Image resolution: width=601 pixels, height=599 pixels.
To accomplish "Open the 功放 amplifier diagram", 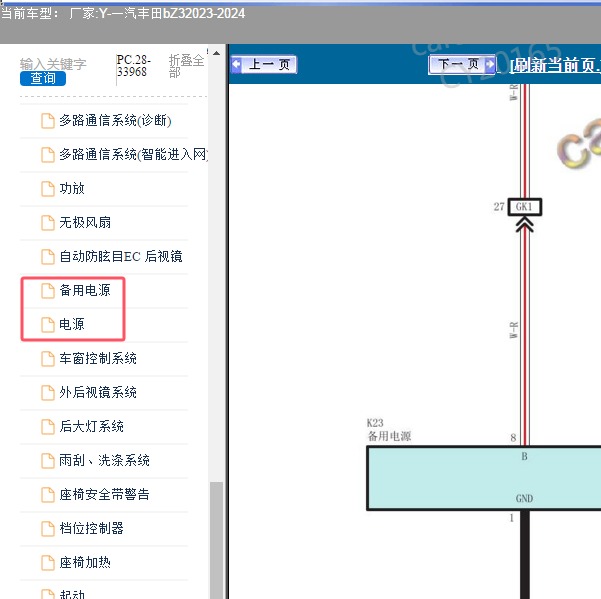I will (72, 189).
